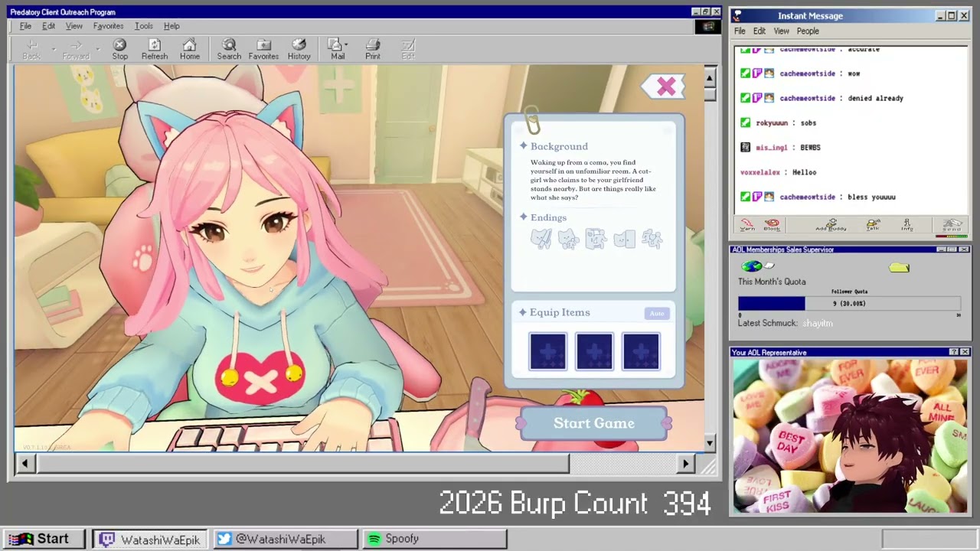Click the cat-at-door ending icon
Screen dimensions: 980x551
(624, 239)
